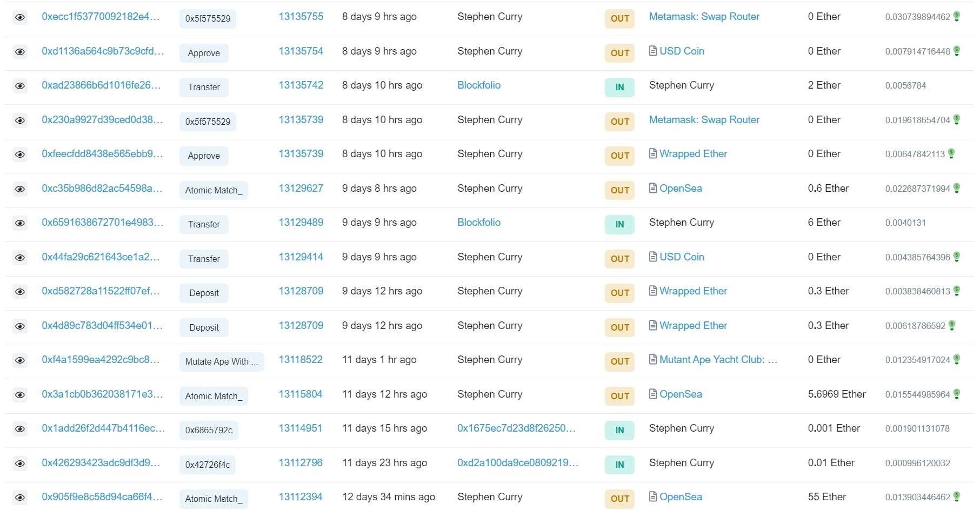Open transaction hash 0xf4a1599ea4292c9bc8

click(x=101, y=360)
